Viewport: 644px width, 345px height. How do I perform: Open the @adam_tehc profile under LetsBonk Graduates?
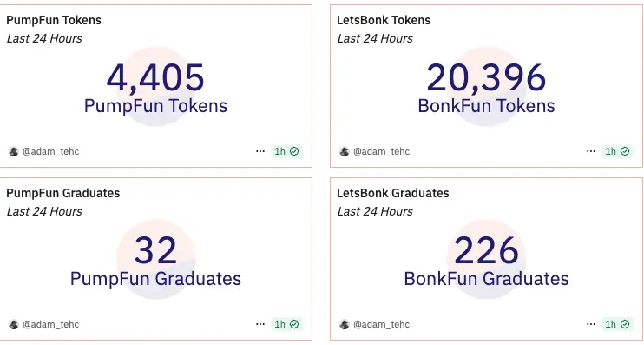(381, 324)
